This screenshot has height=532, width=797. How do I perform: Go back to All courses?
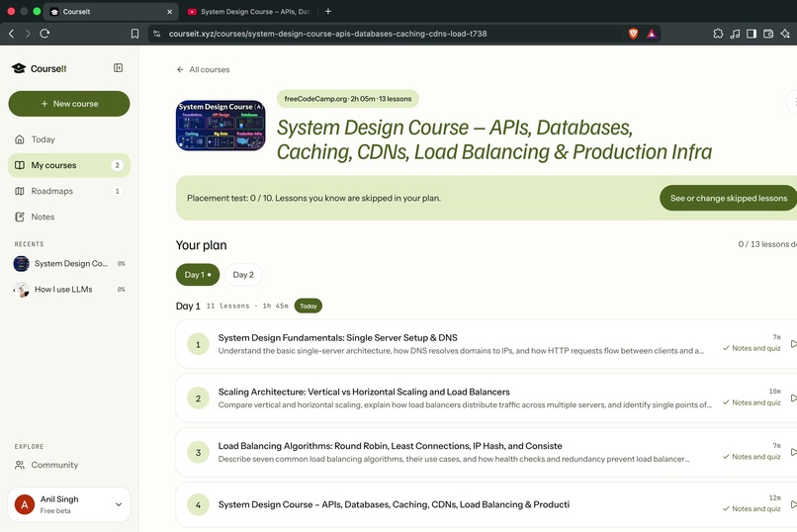[204, 69]
